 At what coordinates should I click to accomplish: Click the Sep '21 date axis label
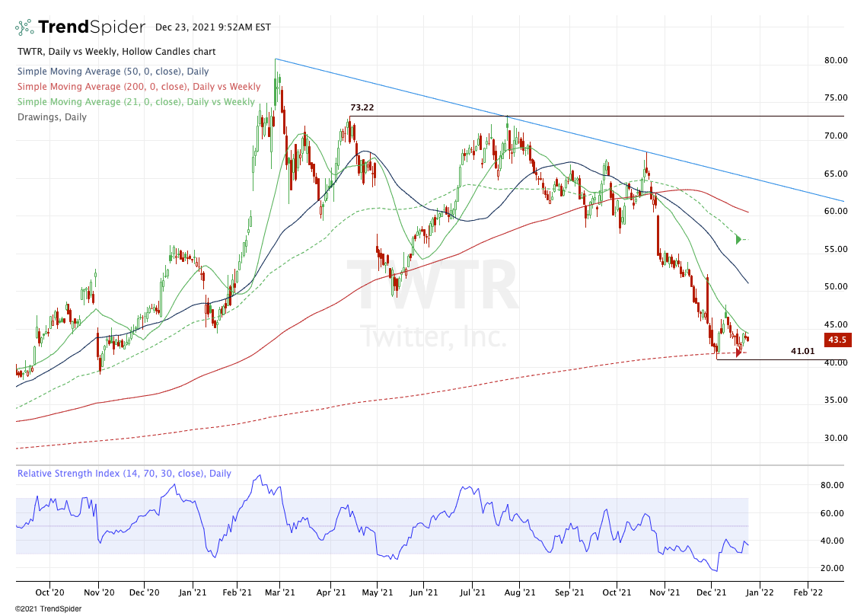[569, 592]
